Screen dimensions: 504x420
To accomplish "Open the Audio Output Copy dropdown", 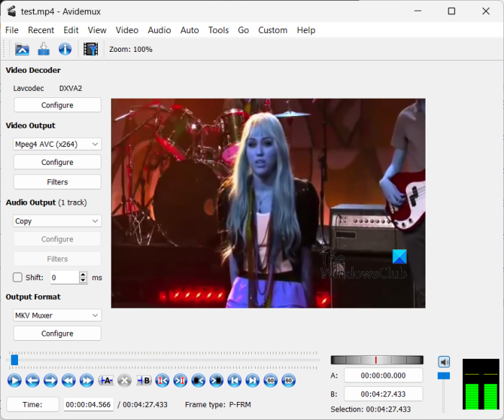I will 58,221.
